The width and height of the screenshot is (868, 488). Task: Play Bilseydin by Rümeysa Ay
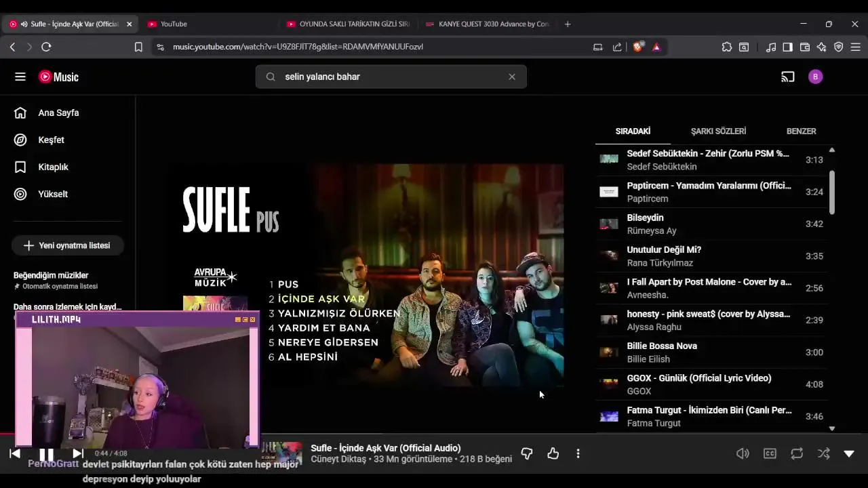point(711,224)
